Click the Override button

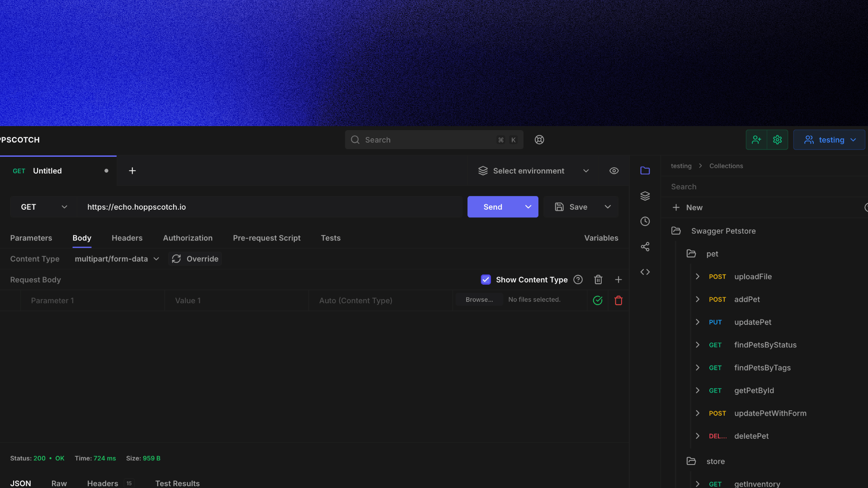coord(195,258)
